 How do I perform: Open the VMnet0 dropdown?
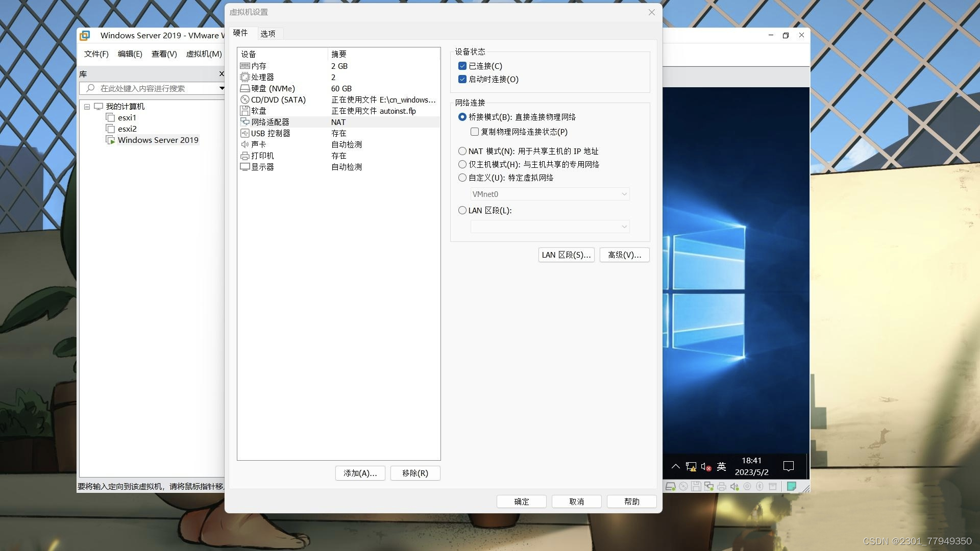coord(550,194)
